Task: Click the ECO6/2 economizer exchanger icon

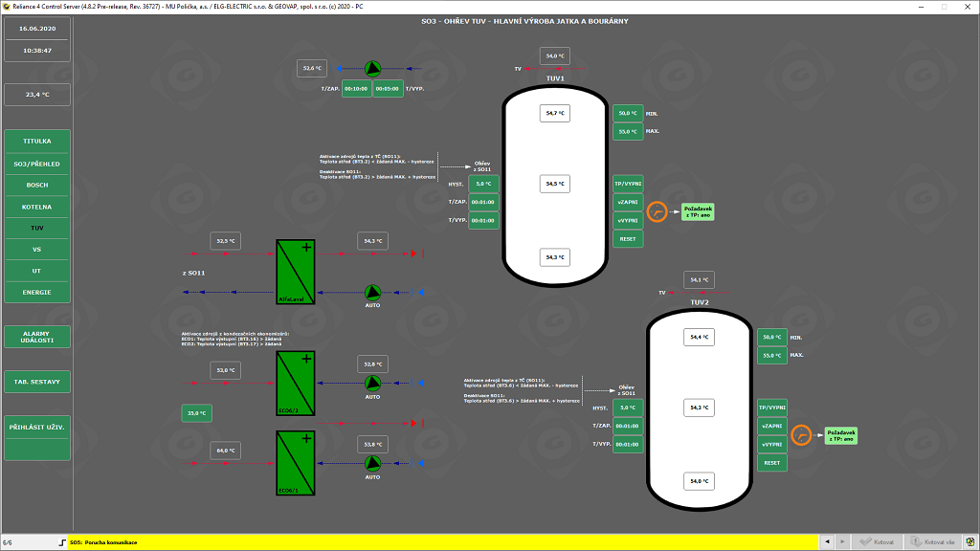Action: click(x=296, y=383)
